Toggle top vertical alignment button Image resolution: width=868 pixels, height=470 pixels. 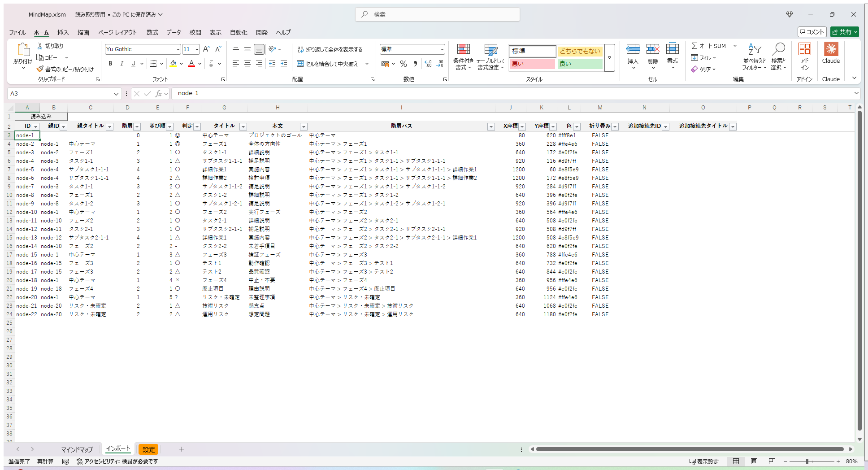tap(236, 49)
